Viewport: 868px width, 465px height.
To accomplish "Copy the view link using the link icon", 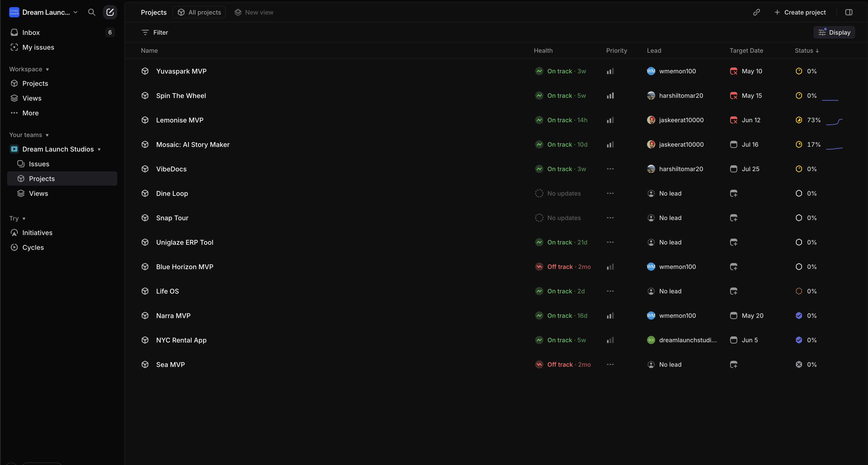I will [x=756, y=12].
